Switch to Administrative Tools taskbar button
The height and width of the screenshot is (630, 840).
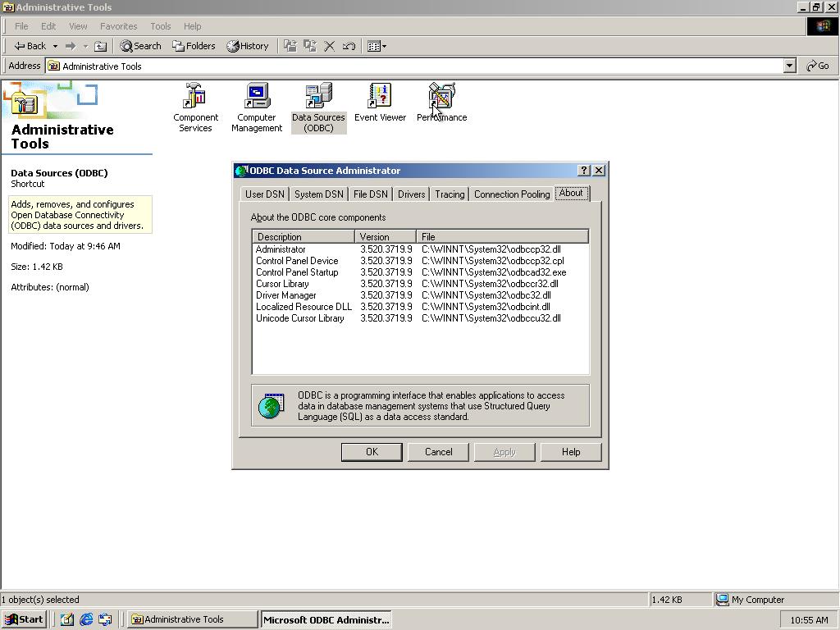(192, 619)
